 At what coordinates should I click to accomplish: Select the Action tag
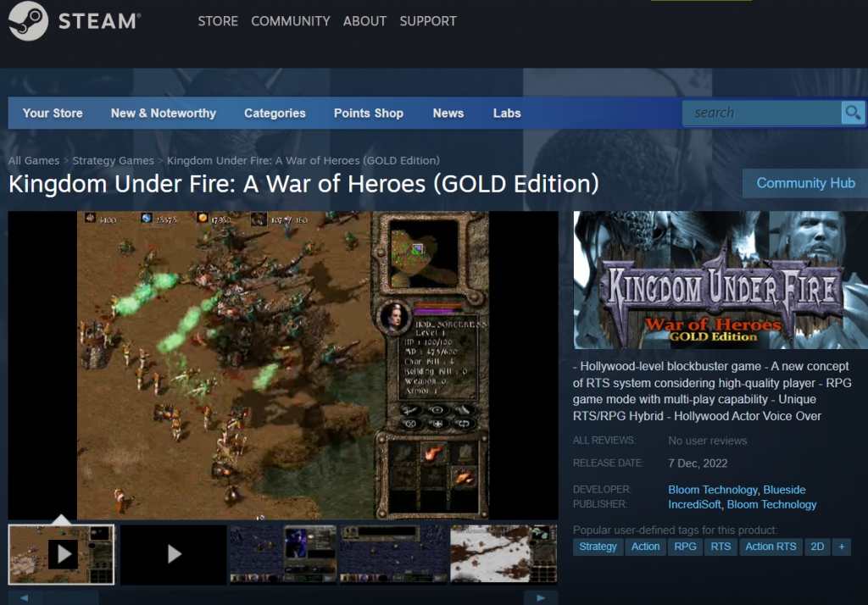tap(645, 547)
